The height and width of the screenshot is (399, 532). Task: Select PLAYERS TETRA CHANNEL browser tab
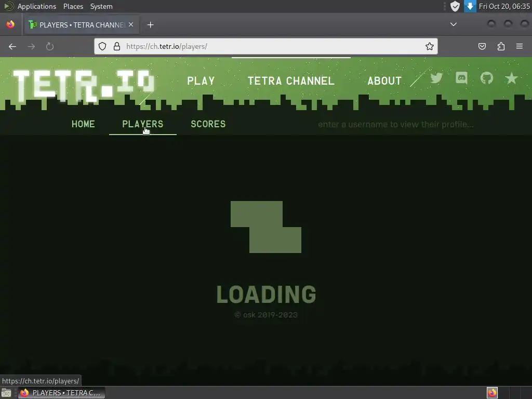click(x=82, y=25)
